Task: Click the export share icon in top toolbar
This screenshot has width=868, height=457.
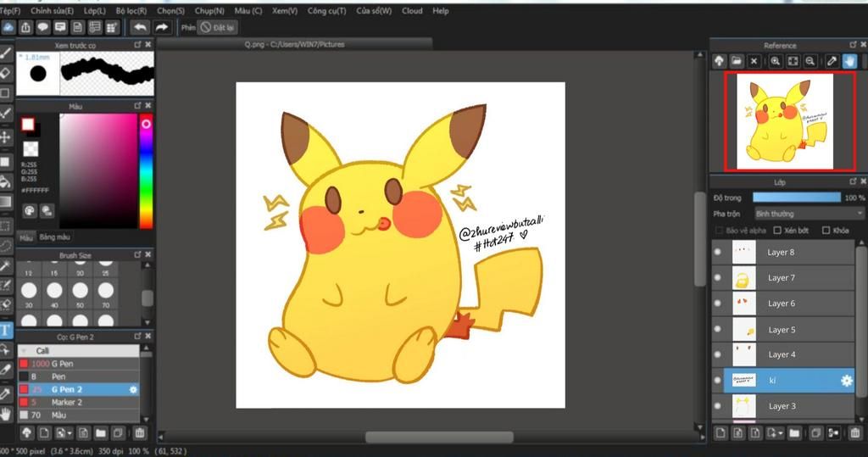Action: point(25,27)
